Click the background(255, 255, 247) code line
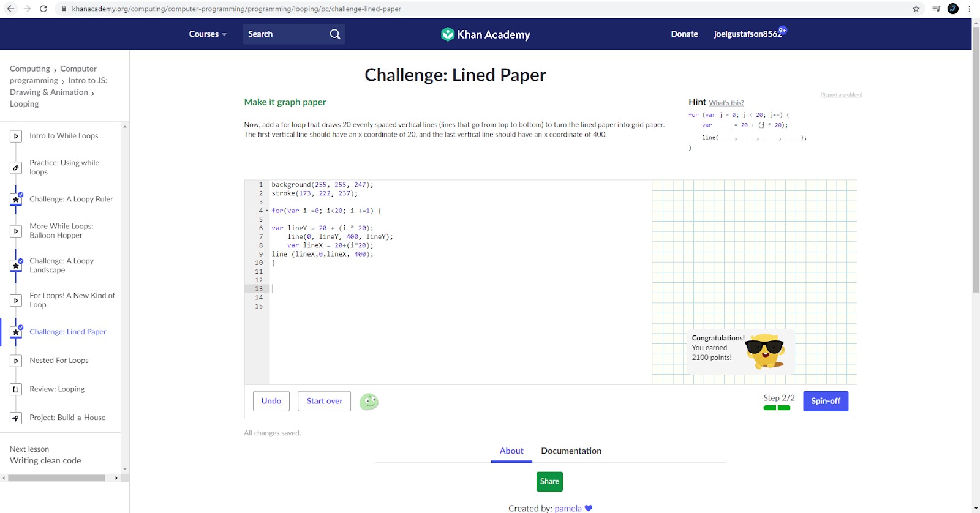Viewport: 980px width, 513px height. pos(322,184)
